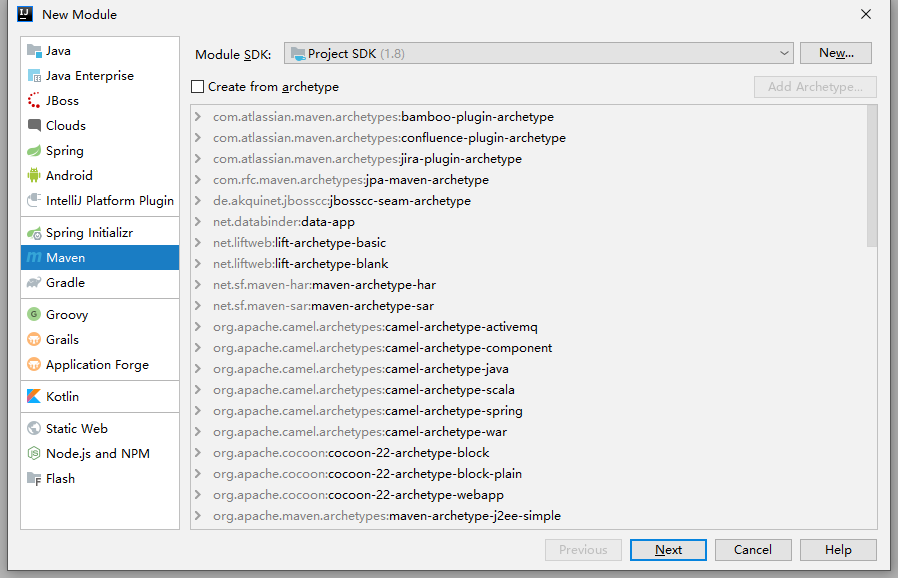Select the Gradle elephant icon

(34, 282)
